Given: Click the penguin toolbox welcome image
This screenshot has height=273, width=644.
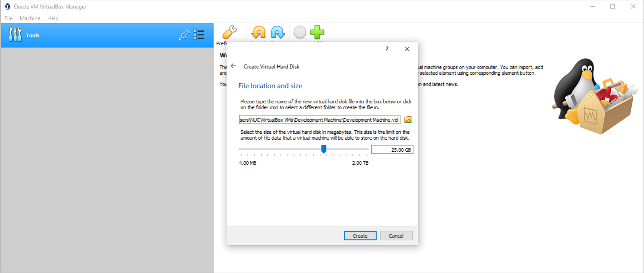Looking at the screenshot, I should point(595,96).
